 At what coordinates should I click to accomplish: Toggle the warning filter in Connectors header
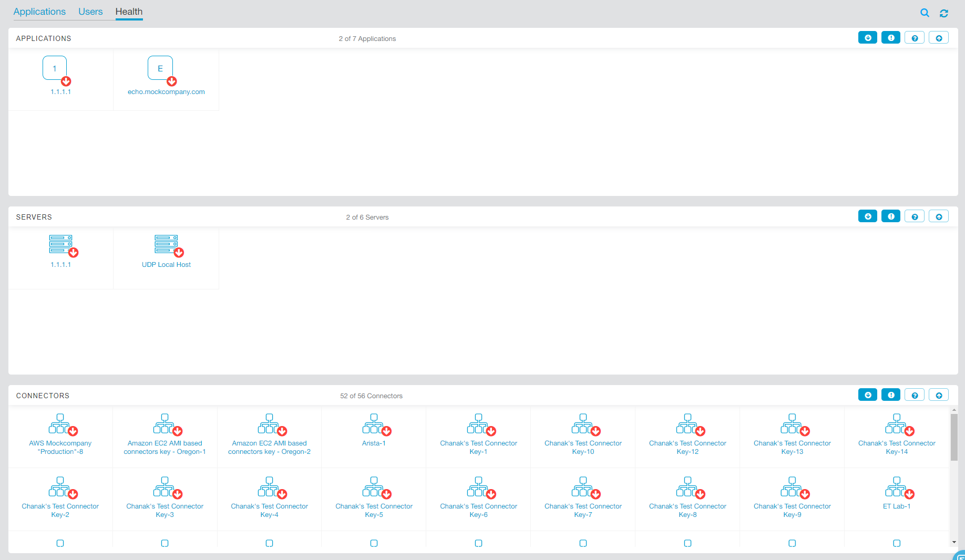point(891,395)
